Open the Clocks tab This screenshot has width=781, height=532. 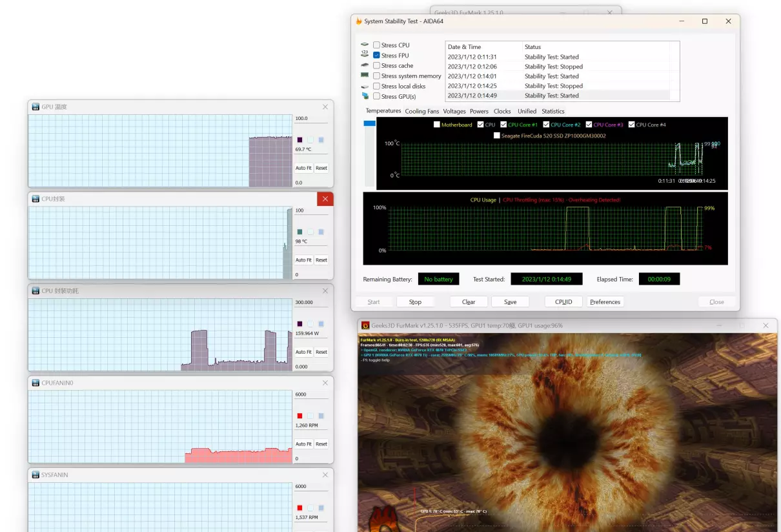click(x=502, y=112)
